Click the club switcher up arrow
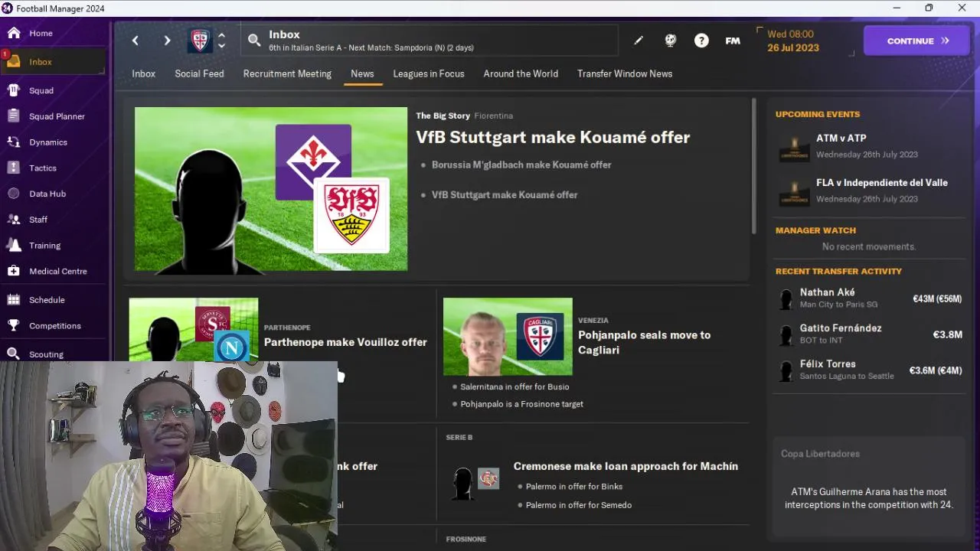Screen dimensions: 980x551 (x=221, y=35)
